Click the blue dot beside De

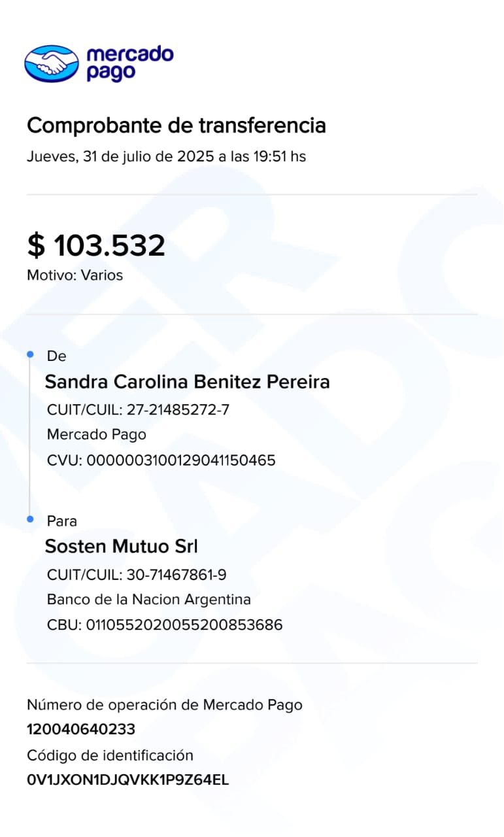(x=30, y=354)
